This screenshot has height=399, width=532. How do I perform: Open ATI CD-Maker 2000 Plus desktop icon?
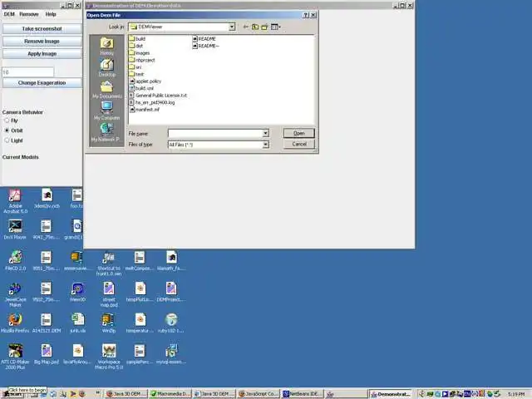point(15,357)
